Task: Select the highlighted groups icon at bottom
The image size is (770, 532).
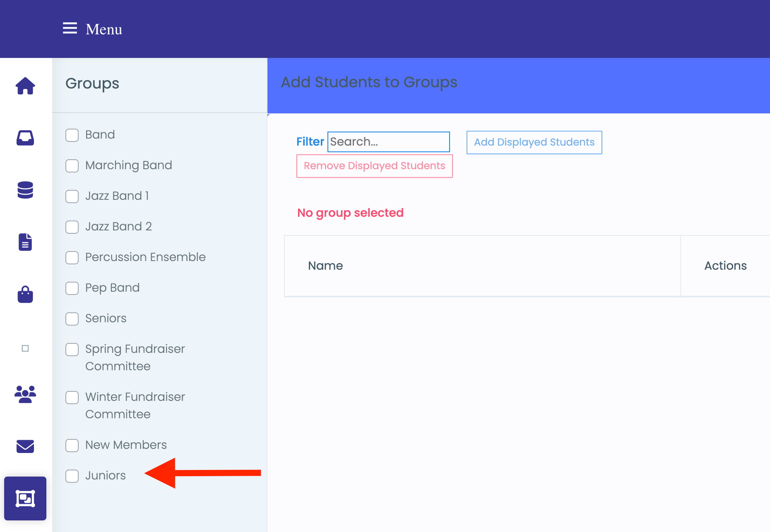Action: [25, 498]
